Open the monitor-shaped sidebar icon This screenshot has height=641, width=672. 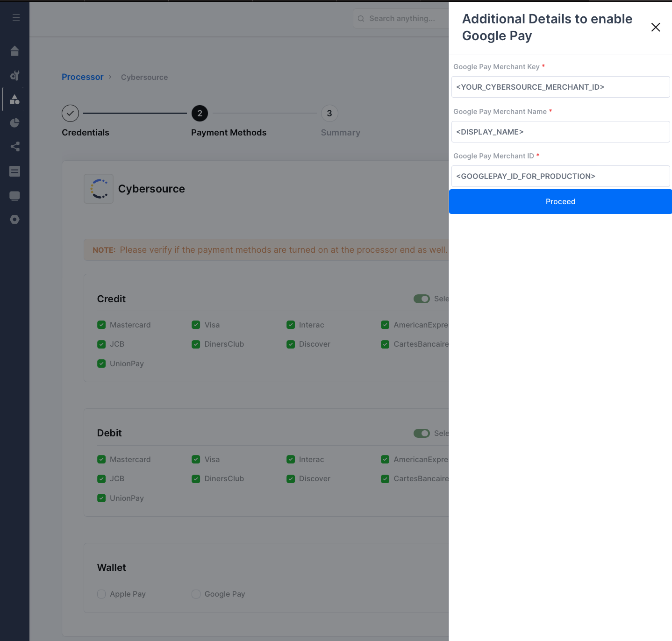coord(14,196)
